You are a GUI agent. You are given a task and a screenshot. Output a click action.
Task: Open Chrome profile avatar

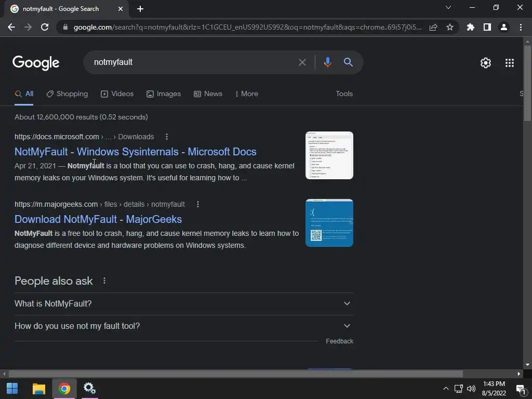coord(504,27)
